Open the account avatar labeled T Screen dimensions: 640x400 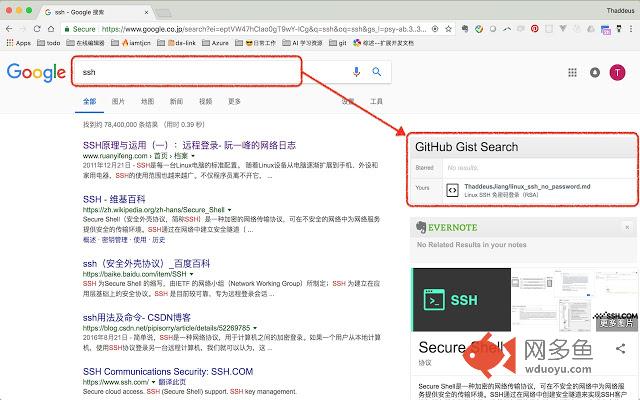(x=617, y=72)
